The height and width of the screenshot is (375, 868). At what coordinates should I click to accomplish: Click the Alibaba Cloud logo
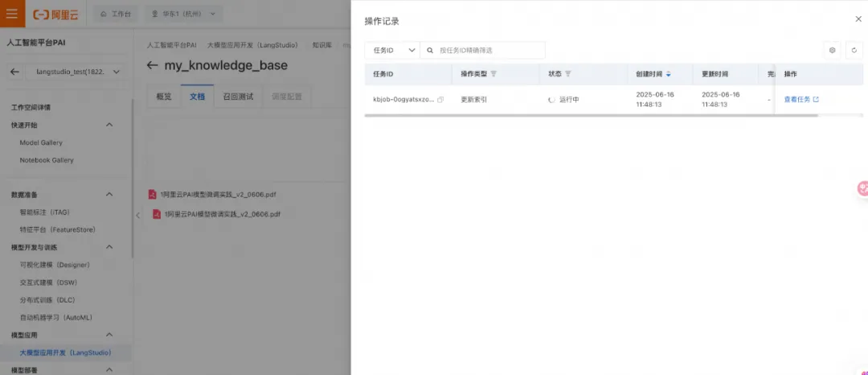pos(55,14)
